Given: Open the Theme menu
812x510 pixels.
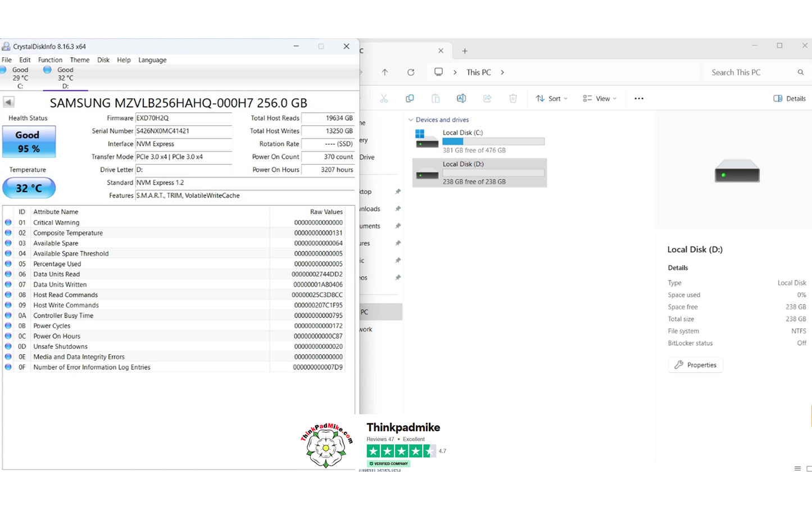Looking at the screenshot, I should coord(79,60).
